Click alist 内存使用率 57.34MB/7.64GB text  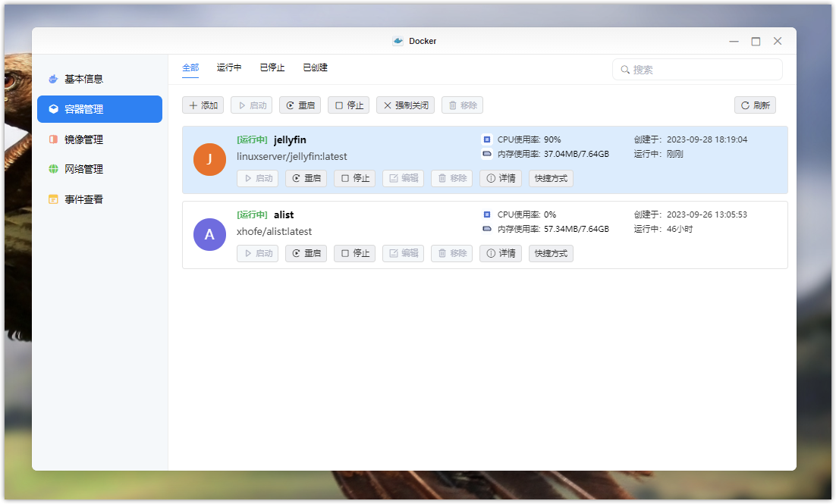click(553, 229)
